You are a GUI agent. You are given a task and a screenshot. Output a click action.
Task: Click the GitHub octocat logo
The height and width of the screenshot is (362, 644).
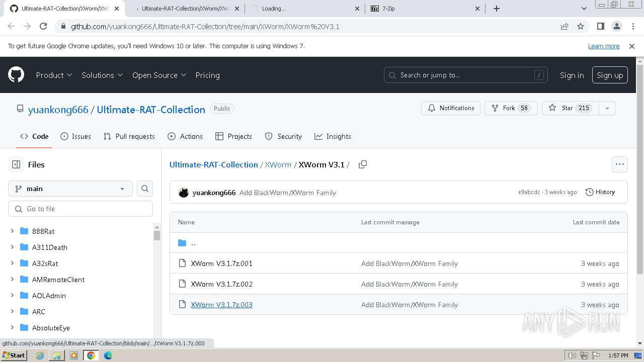point(16,75)
